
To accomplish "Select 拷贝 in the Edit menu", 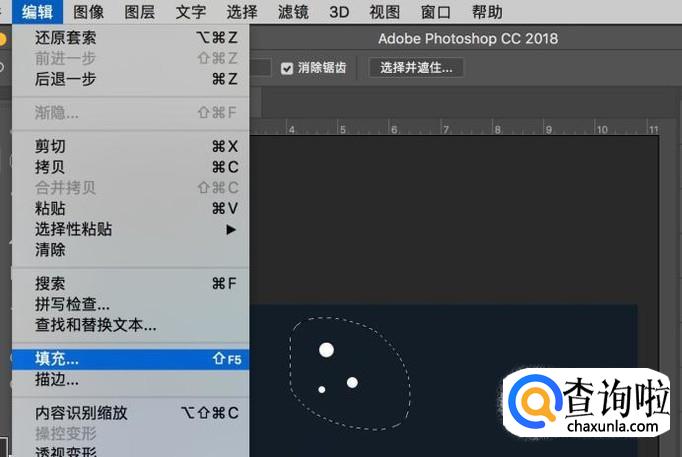I will click(x=130, y=167).
